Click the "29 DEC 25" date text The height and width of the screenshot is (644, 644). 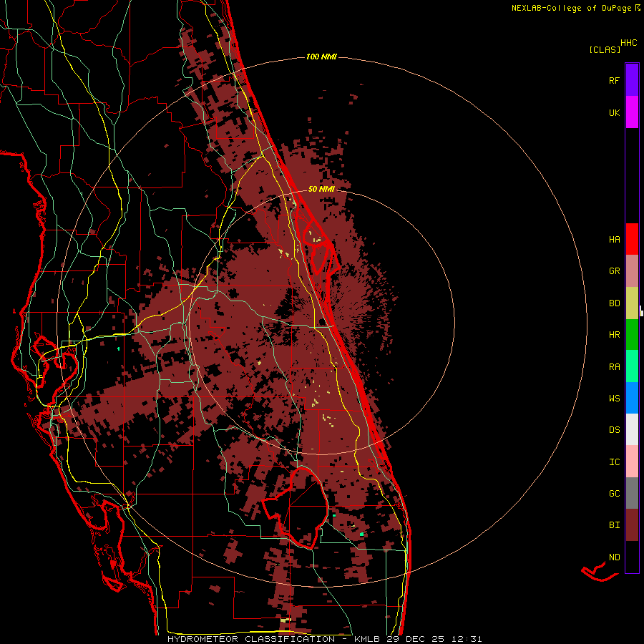pos(415,639)
